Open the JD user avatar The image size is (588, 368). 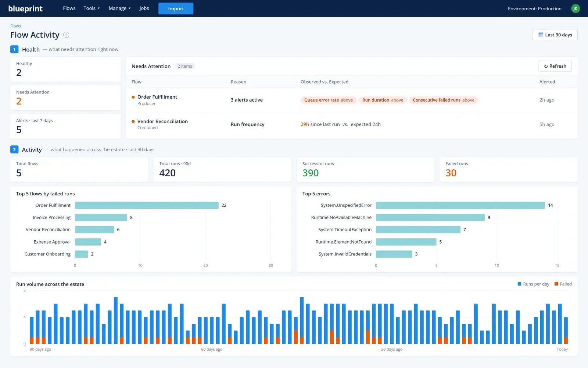[576, 8]
